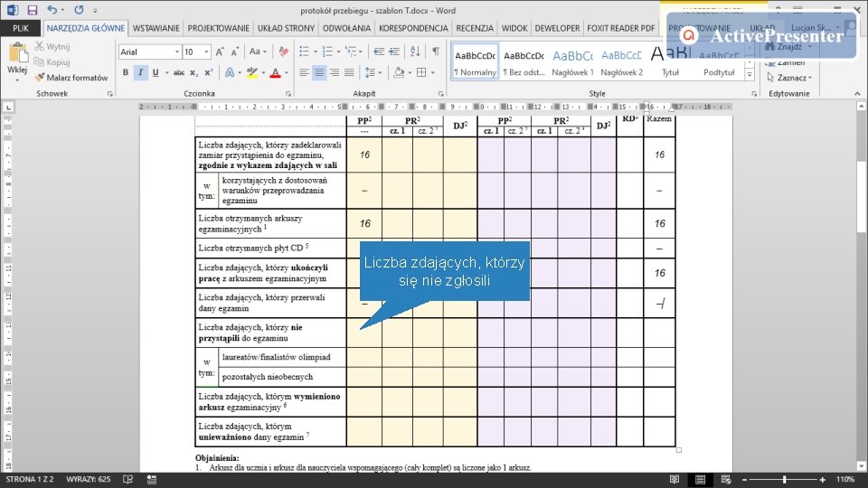Undo the last action
The image size is (868, 488).
pos(52,10)
